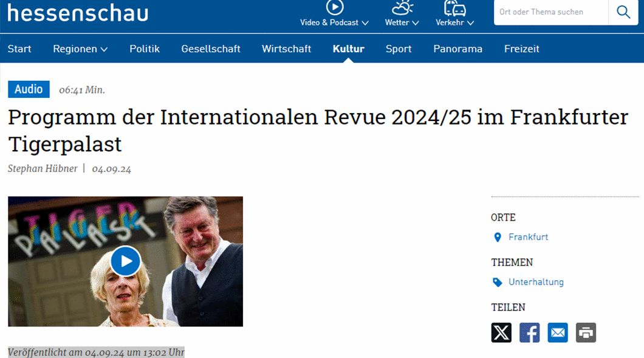Click the TEILEN heading
Image resolution: width=644 pixels, height=358 pixels.
[x=508, y=308]
